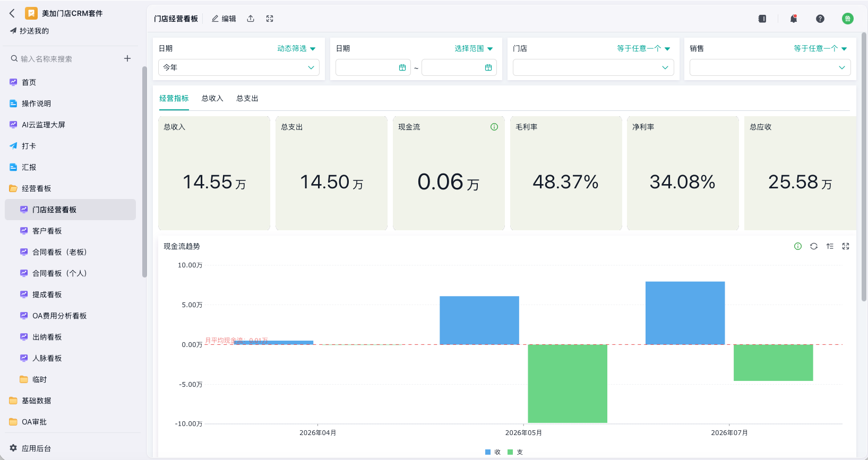Viewport: 868px width, 460px height.
Task: Click info icon on 现金流 card
Action: pos(494,127)
